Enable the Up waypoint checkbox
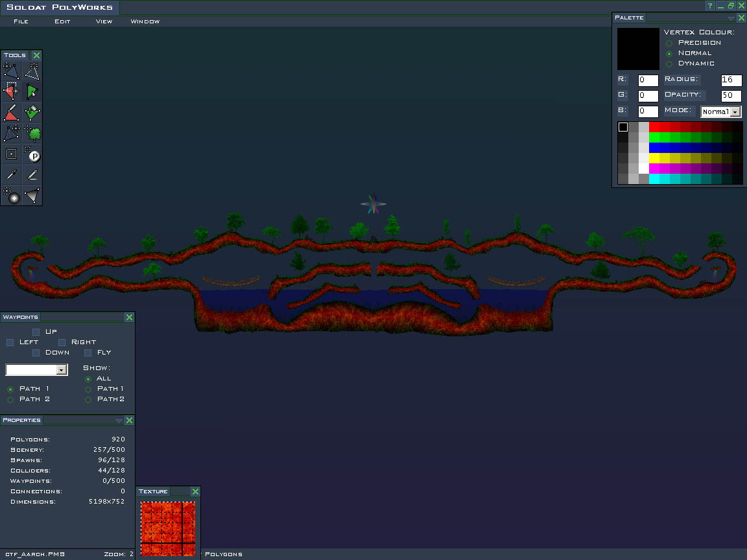747x560 pixels. (36, 332)
